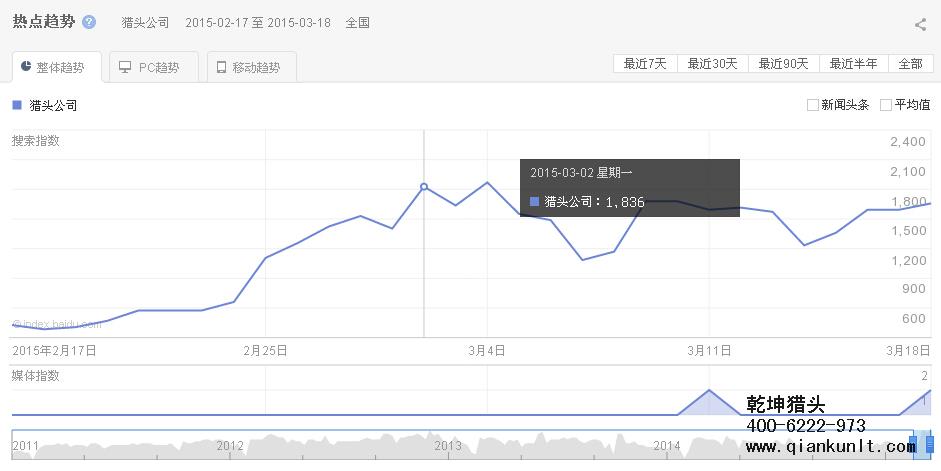Choose the 最近90天 range
Image resolution: width=941 pixels, height=471 pixels.
(x=783, y=63)
